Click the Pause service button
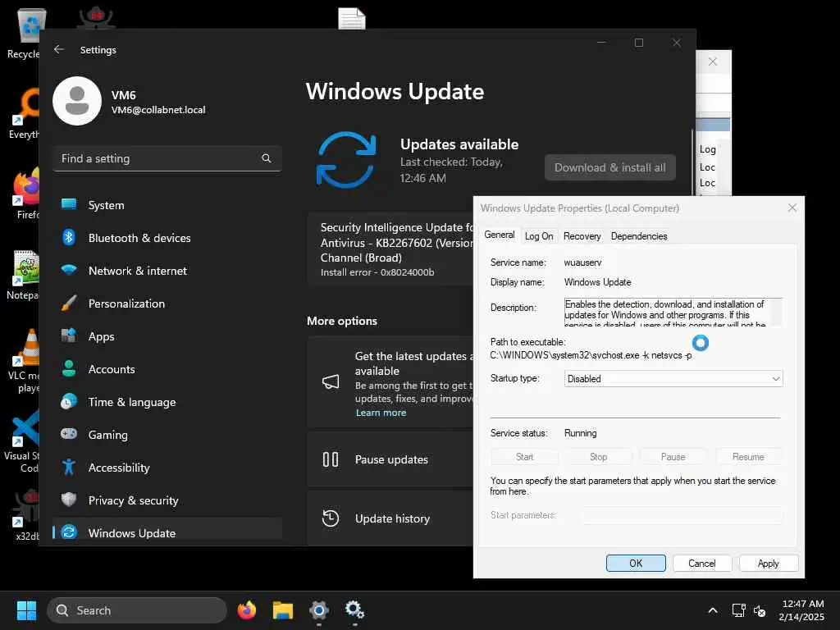The width and height of the screenshot is (840, 630). coord(673,456)
